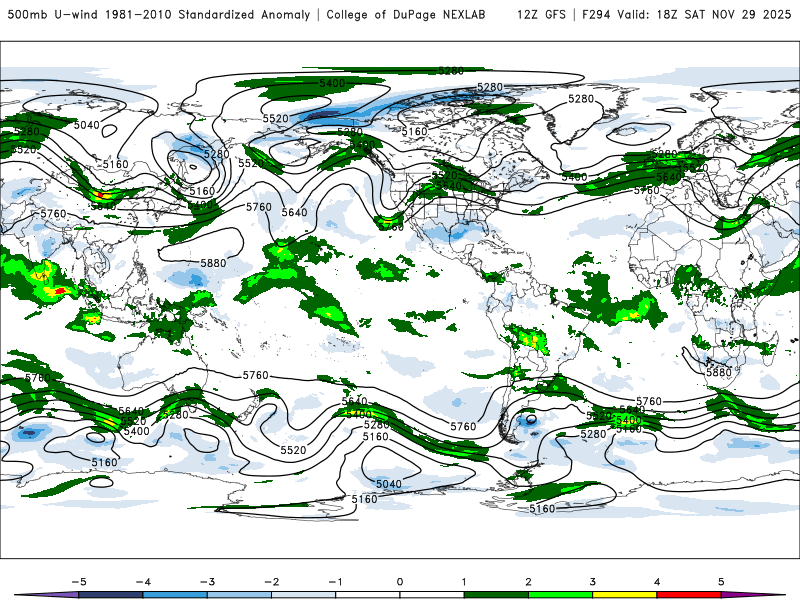Click the 5880 contour label in the western Pacific

(x=213, y=263)
